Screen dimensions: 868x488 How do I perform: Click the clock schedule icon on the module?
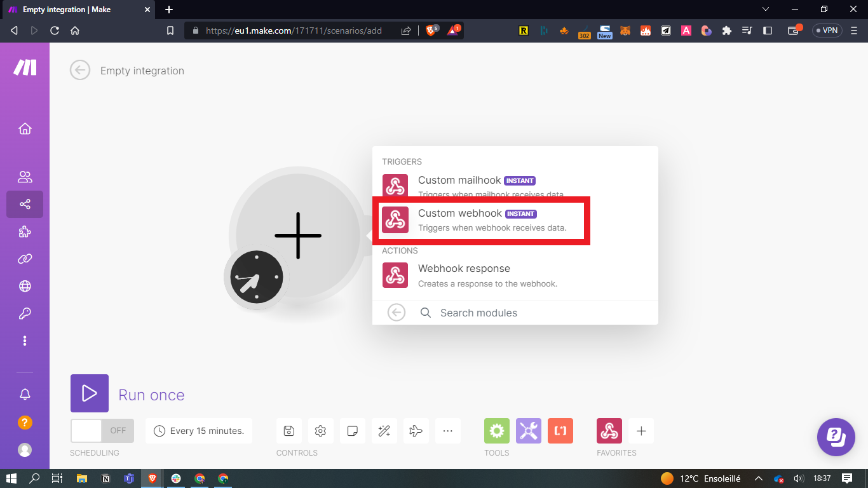257,277
